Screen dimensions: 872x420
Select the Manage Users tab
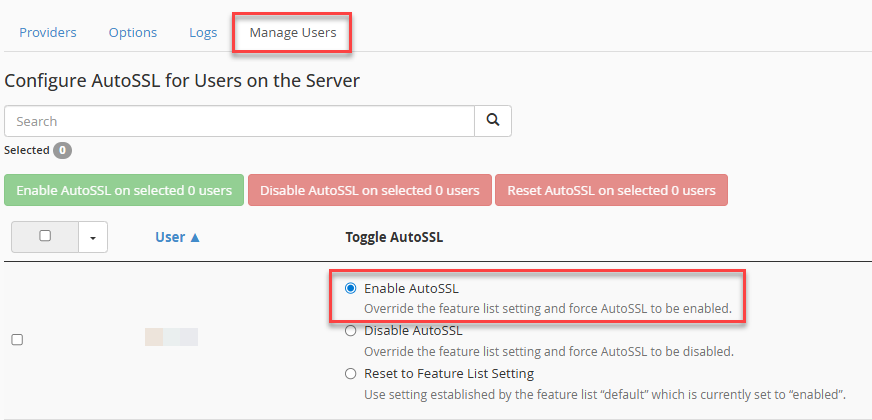[293, 33]
